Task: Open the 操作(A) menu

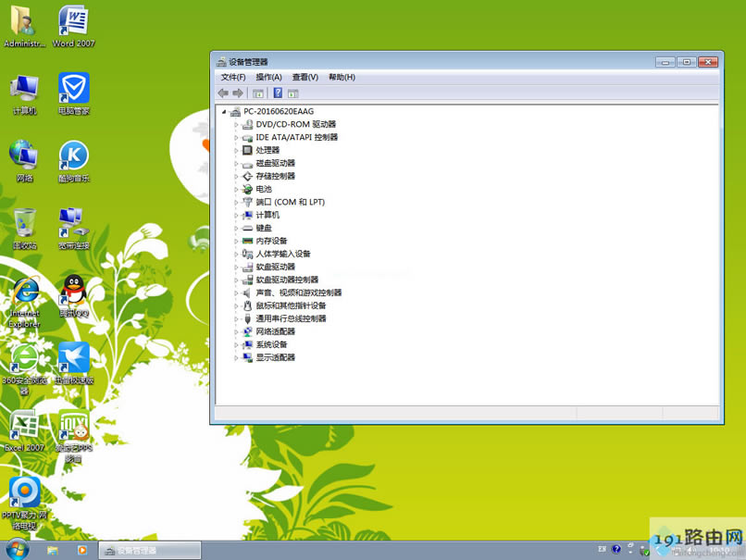Action: click(x=268, y=77)
